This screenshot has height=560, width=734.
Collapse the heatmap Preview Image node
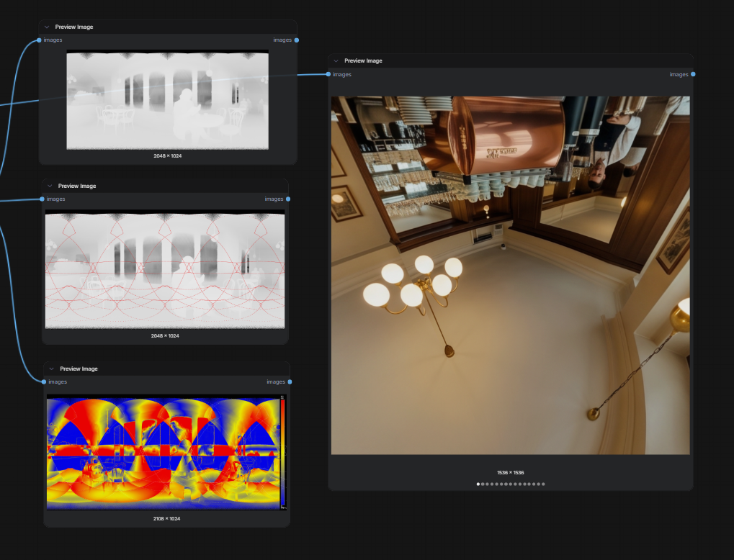(x=51, y=369)
